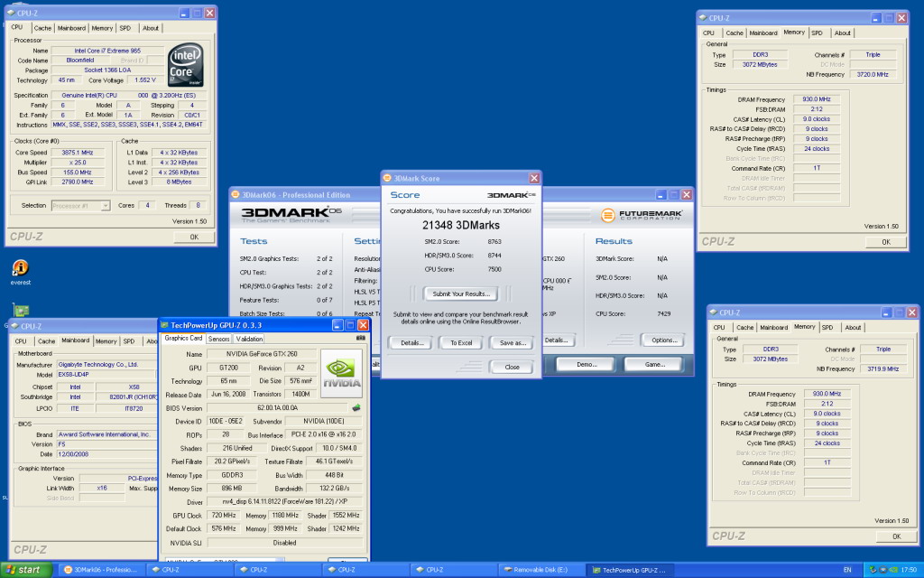Click the BIOS date 12/30/2008

(106, 454)
